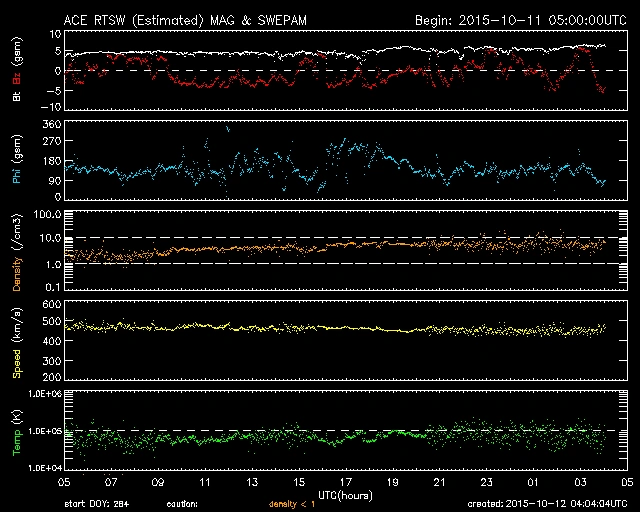
Task: Click the UTC(hours) x-axis label
Action: click(346, 495)
